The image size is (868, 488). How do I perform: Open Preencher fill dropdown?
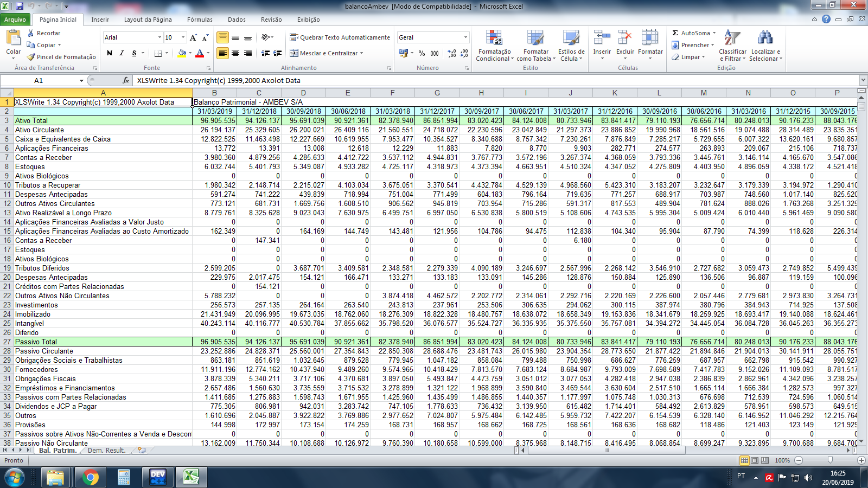coord(693,45)
